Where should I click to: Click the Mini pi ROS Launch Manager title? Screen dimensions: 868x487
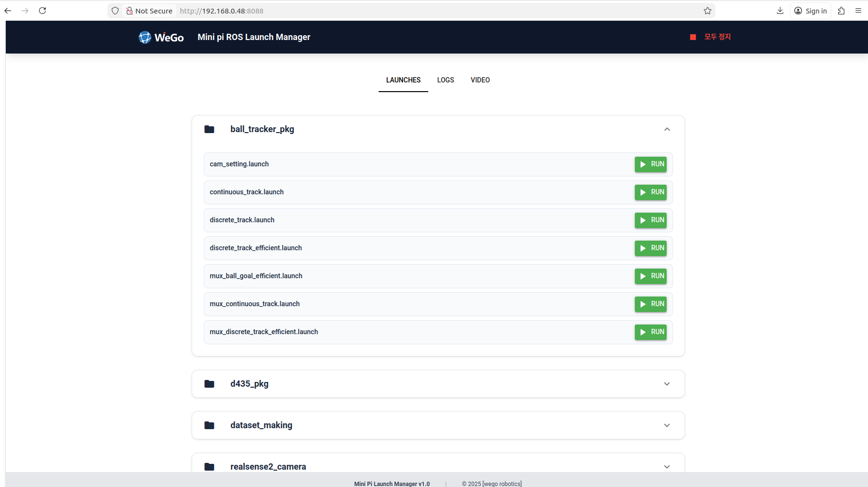coord(254,37)
